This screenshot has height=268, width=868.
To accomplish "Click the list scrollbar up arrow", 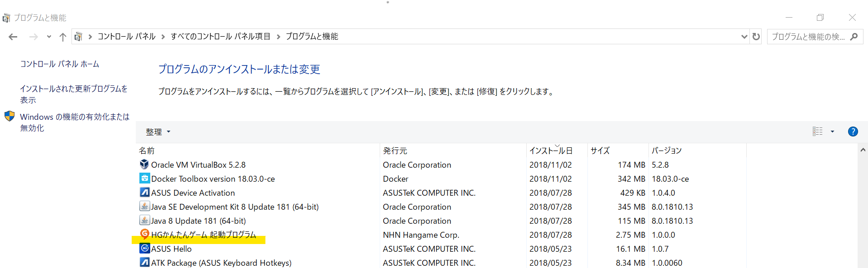I will tap(863, 150).
